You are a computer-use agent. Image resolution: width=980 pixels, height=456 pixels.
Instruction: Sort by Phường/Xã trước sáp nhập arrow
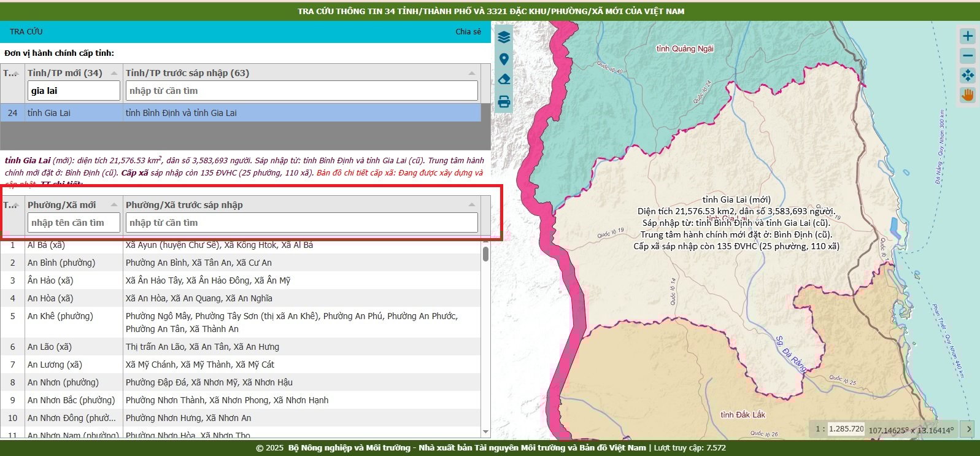471,205
